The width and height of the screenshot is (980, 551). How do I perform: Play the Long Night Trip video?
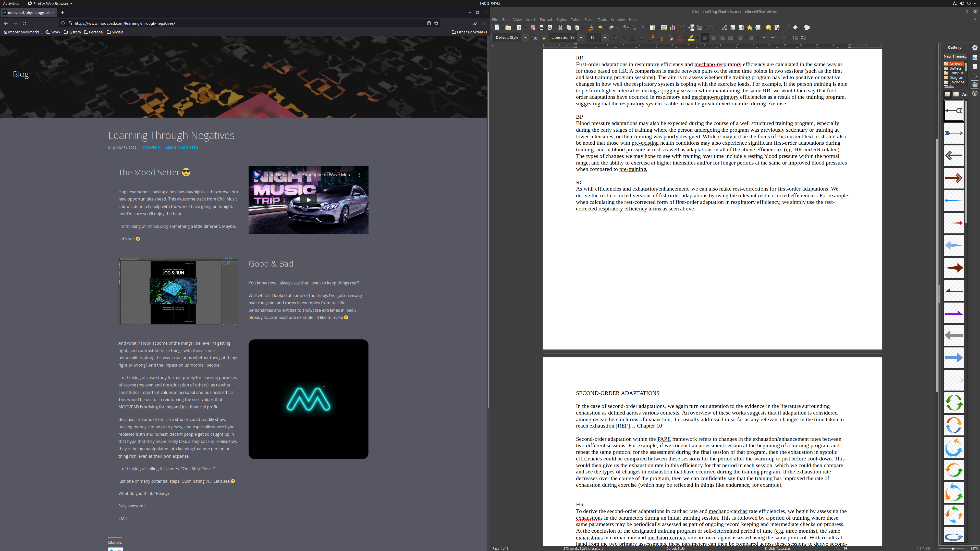click(x=309, y=200)
